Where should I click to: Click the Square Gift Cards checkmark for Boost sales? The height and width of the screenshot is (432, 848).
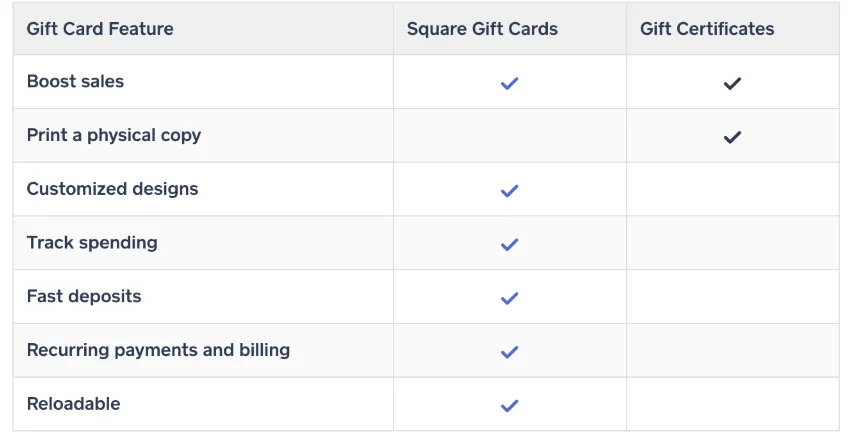[x=509, y=83]
